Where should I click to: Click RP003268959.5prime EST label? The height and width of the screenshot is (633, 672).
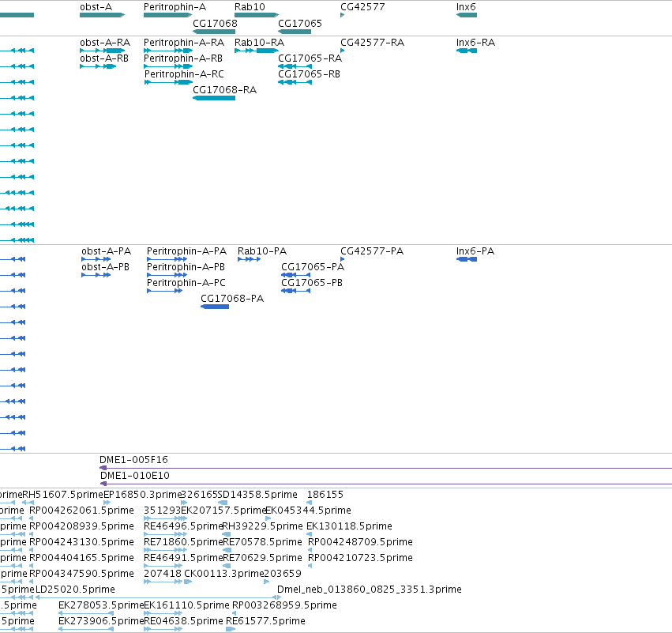284,605
